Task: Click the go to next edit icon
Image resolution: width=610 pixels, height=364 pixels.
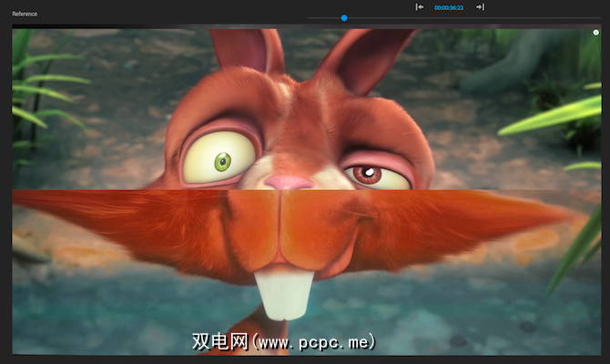Action: click(480, 7)
